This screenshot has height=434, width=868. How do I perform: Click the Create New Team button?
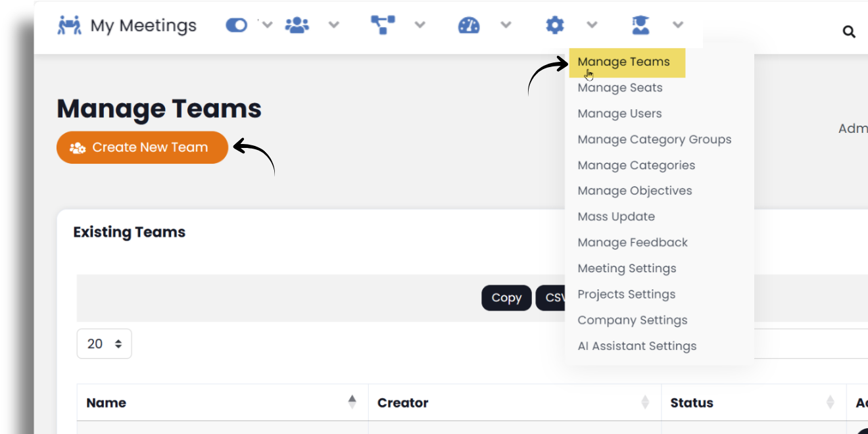[x=142, y=147]
